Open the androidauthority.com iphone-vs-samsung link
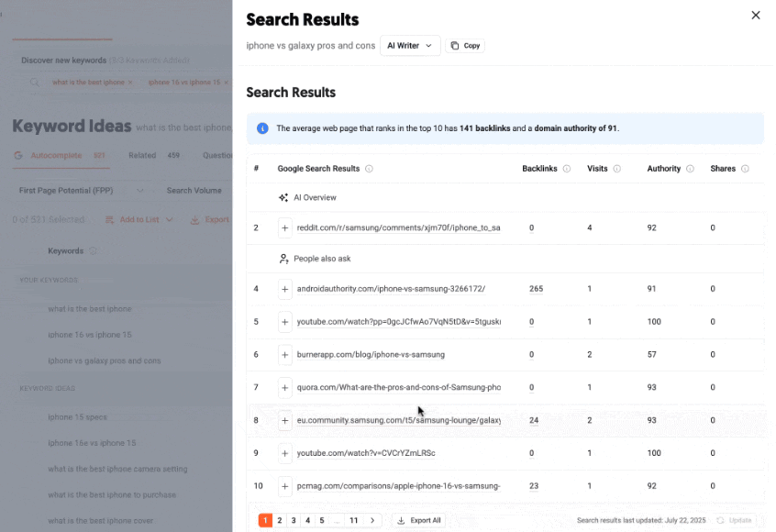 (x=391, y=289)
